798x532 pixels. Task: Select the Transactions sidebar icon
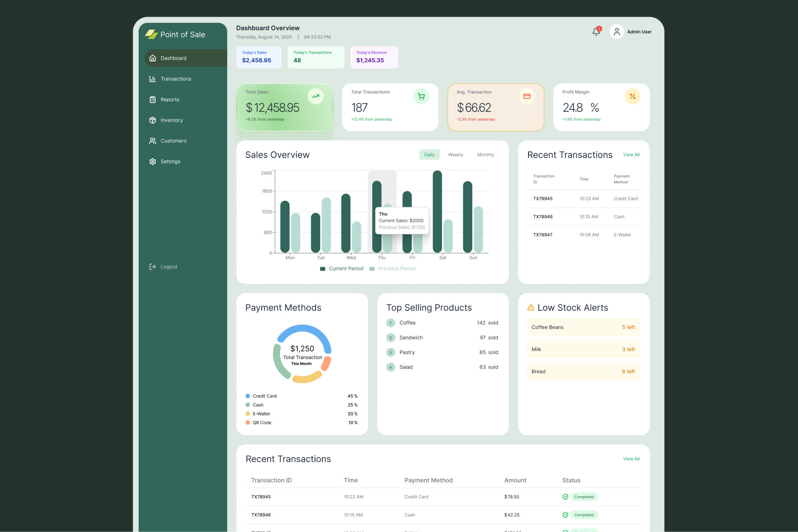pyautogui.click(x=153, y=78)
